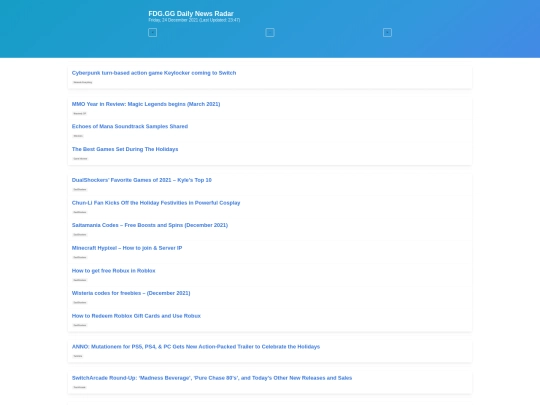540x405 pixels.
Task: Click source tag under Chun-Li Cosplay headline
Action: click(x=80, y=212)
